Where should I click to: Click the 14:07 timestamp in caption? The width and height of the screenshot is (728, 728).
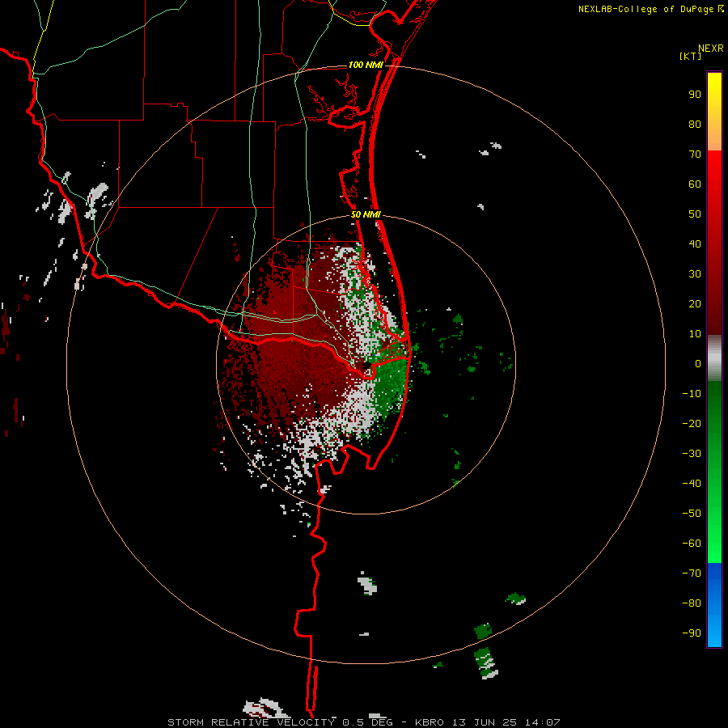pos(542,722)
